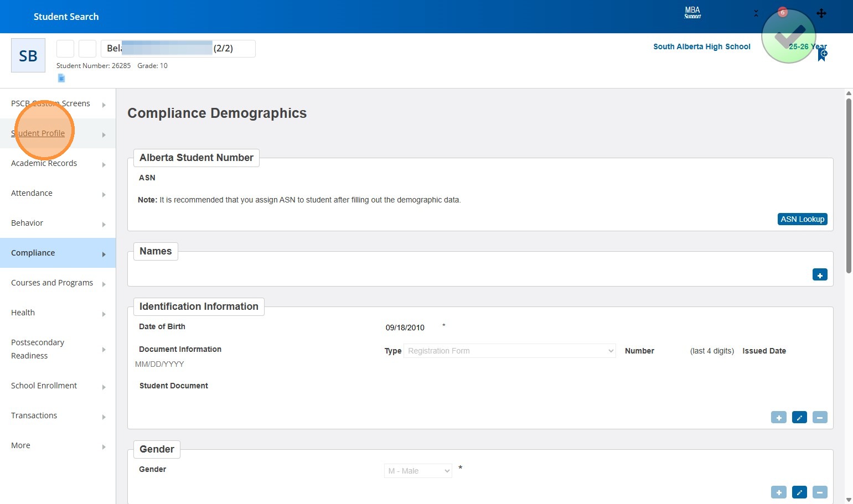This screenshot has height=504, width=853.
Task: Click the plus icon in Gender section
Action: pos(778,492)
